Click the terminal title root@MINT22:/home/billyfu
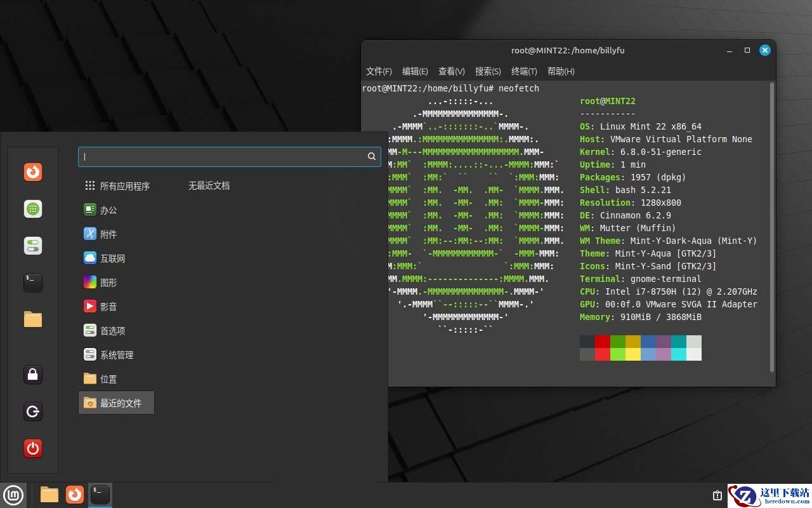The width and height of the screenshot is (812, 508). point(568,50)
